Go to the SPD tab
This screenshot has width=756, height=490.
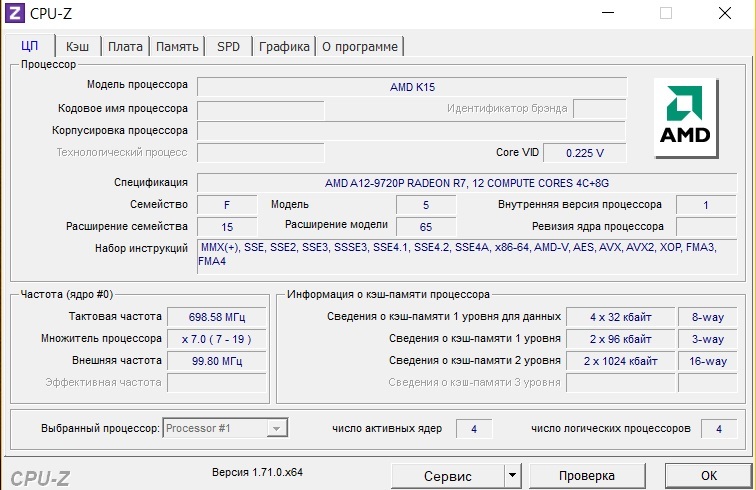tap(228, 46)
